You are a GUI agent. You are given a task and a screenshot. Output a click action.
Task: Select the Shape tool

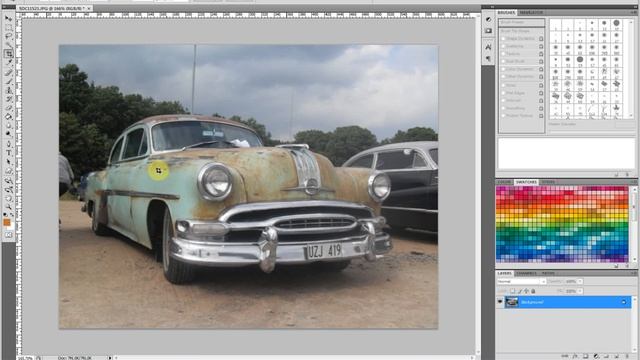pos(8,171)
